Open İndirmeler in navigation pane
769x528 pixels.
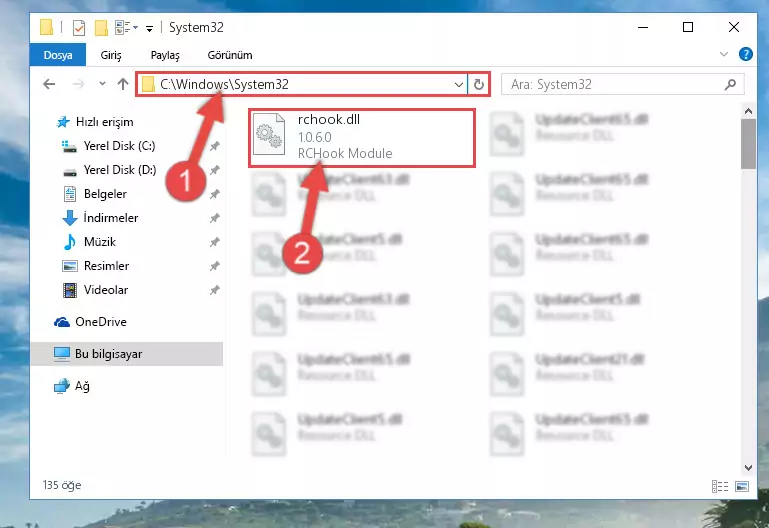pos(100,218)
